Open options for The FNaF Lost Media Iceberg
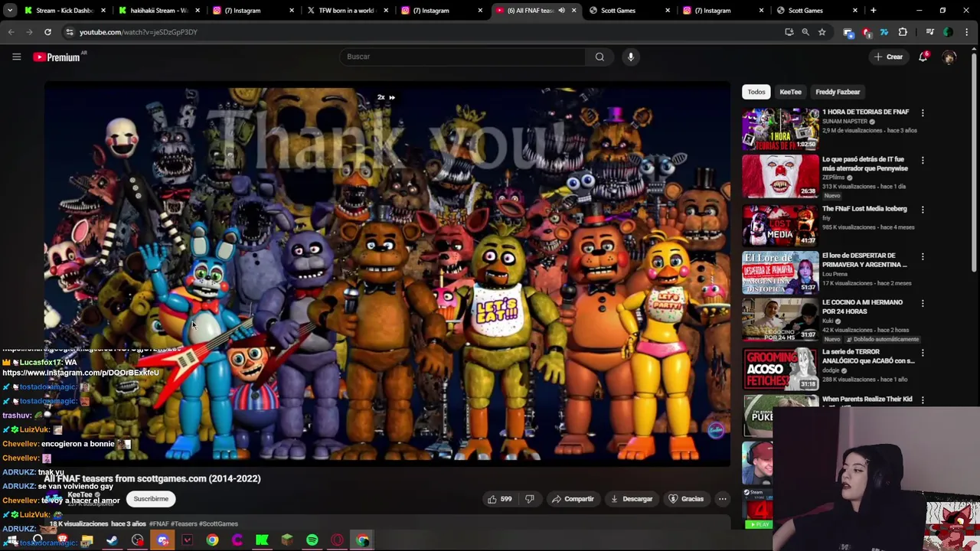The width and height of the screenshot is (980, 551). coord(923,210)
